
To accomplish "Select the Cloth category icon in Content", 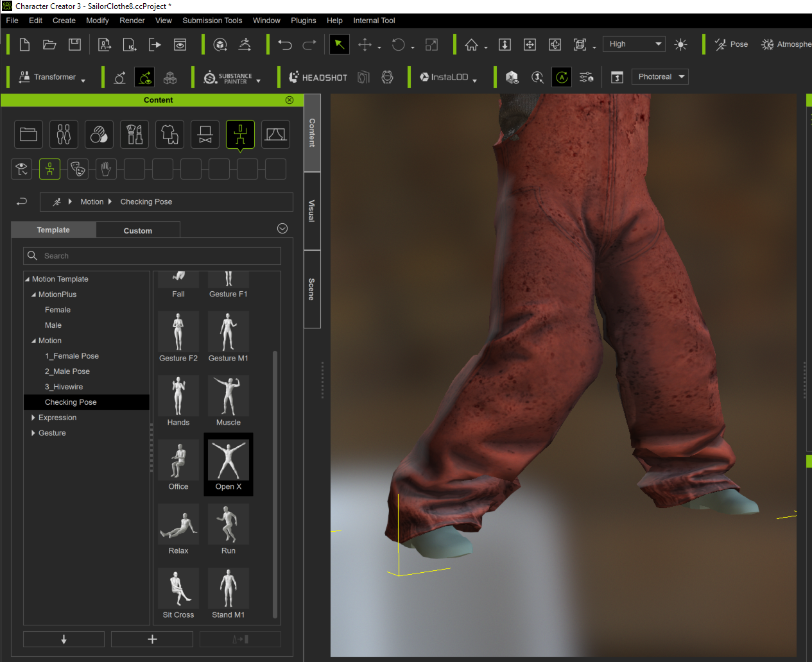I will pyautogui.click(x=169, y=134).
